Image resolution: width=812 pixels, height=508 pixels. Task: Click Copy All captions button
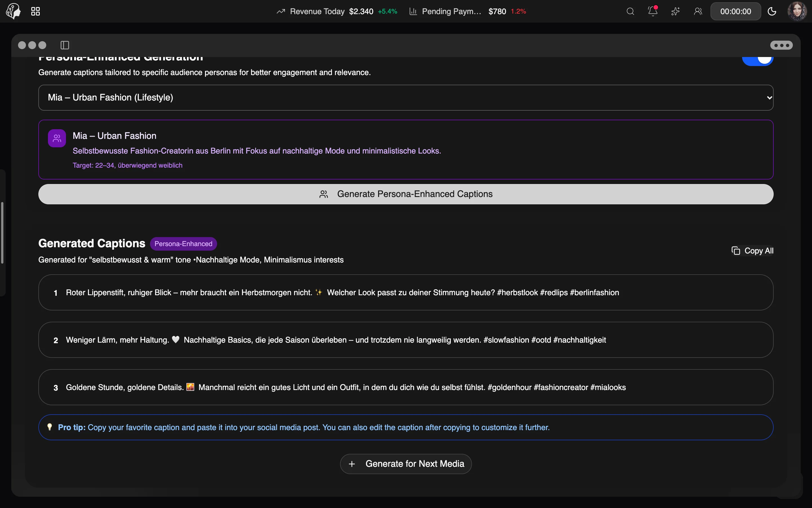click(x=752, y=251)
